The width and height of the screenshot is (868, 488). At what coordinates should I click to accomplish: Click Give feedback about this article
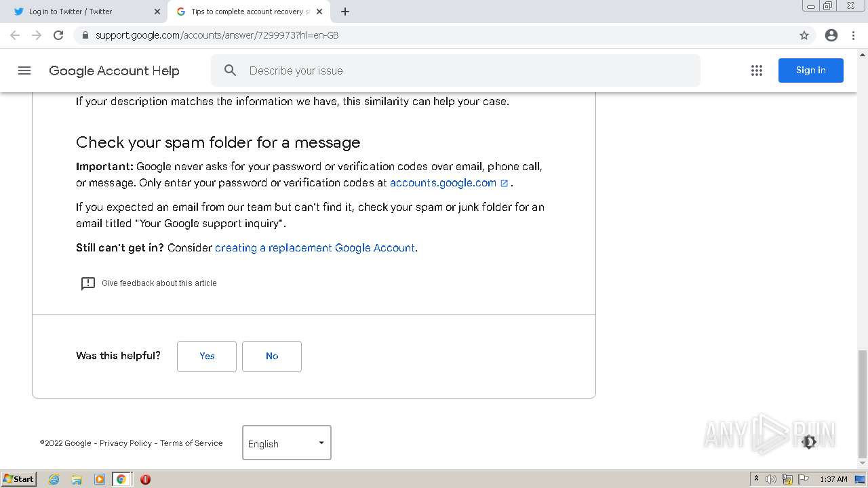click(159, 283)
